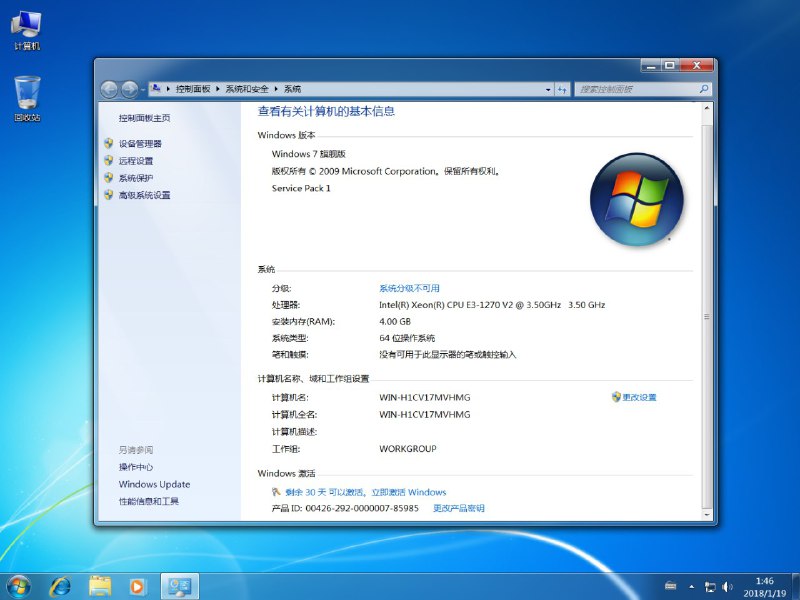Click the search magnifier icon
The width and height of the screenshot is (800, 600).
pyautogui.click(x=704, y=89)
